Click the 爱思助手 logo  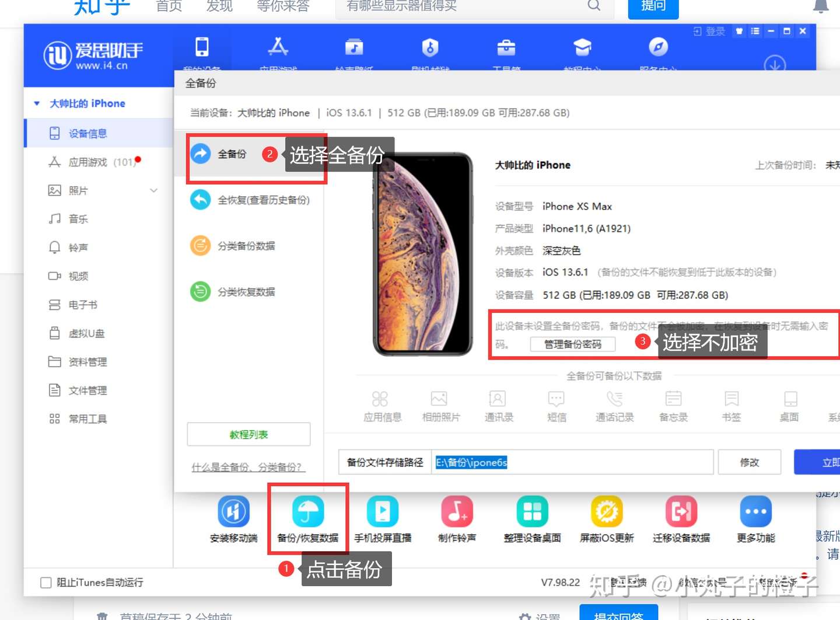click(93, 55)
